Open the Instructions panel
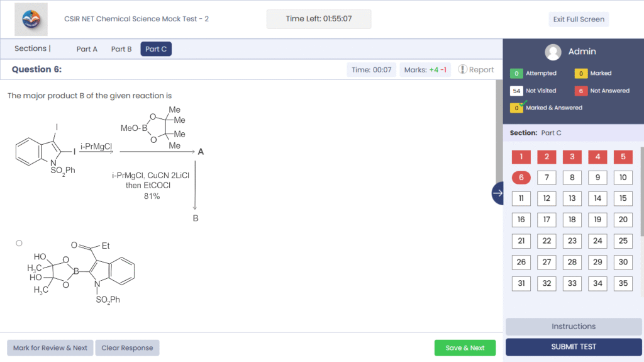 (574, 326)
